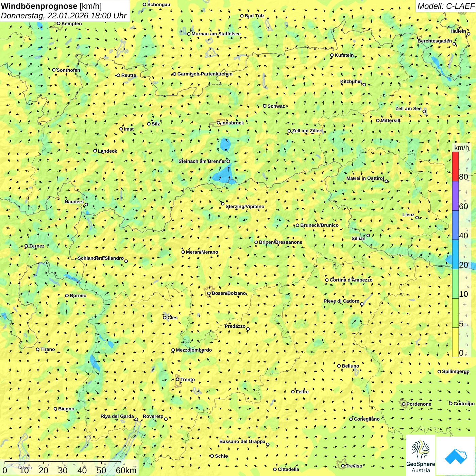Click the Imst city label
Viewport: 476px width, 476px height.
click(129, 129)
